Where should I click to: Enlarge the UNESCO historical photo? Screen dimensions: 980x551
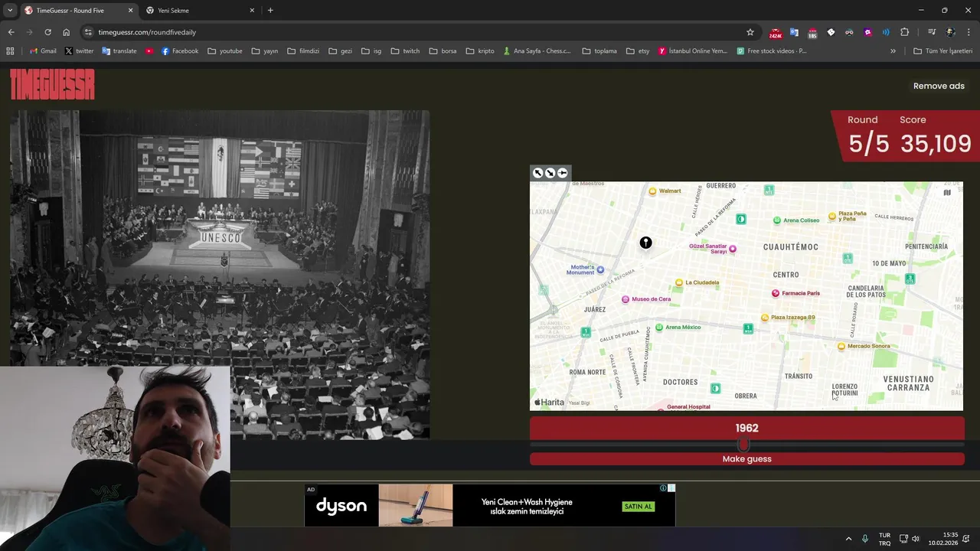220,274
